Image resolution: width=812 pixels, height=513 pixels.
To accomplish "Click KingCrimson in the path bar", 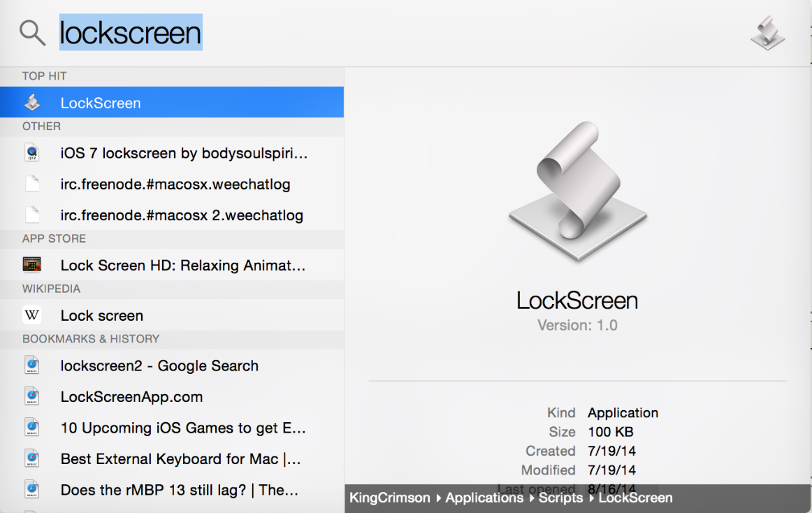I will [x=390, y=498].
